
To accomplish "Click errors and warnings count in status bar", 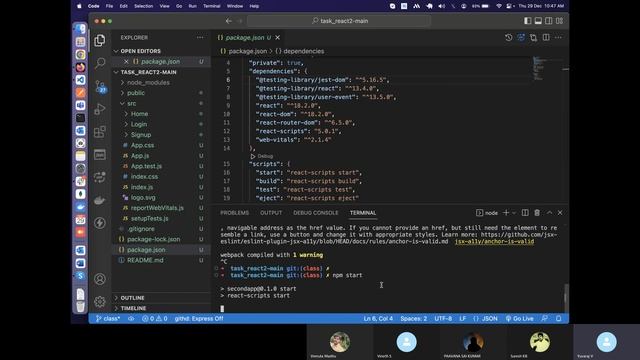I will click(155, 318).
